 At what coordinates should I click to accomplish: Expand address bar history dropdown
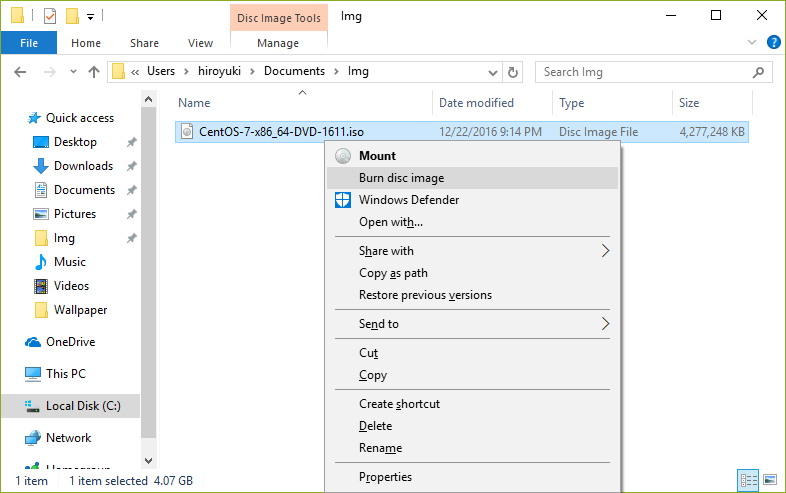pyautogui.click(x=493, y=73)
